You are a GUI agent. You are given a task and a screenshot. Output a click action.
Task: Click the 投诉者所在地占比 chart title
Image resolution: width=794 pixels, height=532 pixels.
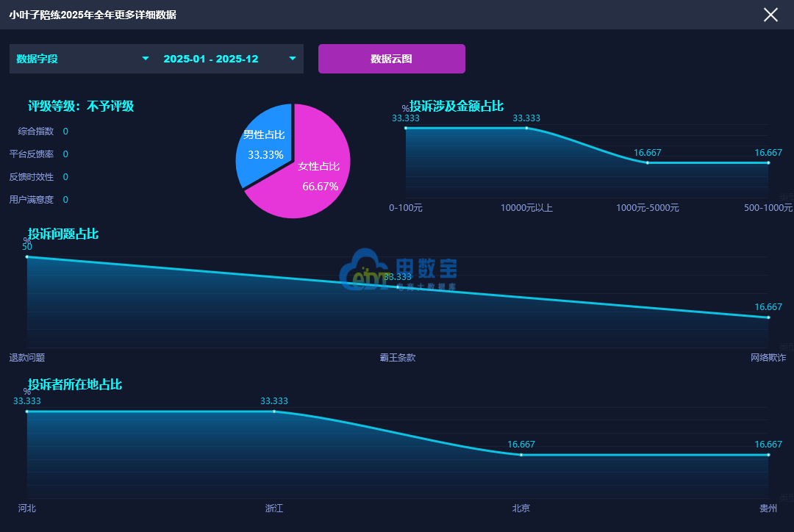(75, 384)
